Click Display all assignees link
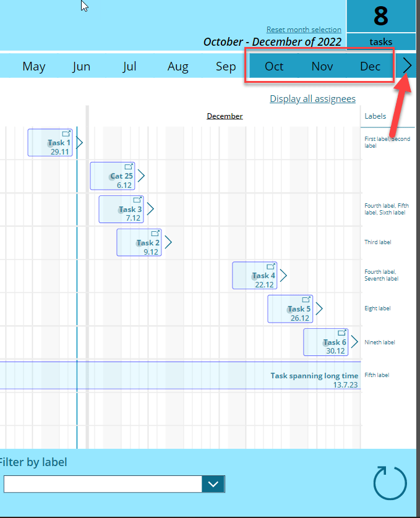420x518 pixels. pyautogui.click(x=312, y=99)
